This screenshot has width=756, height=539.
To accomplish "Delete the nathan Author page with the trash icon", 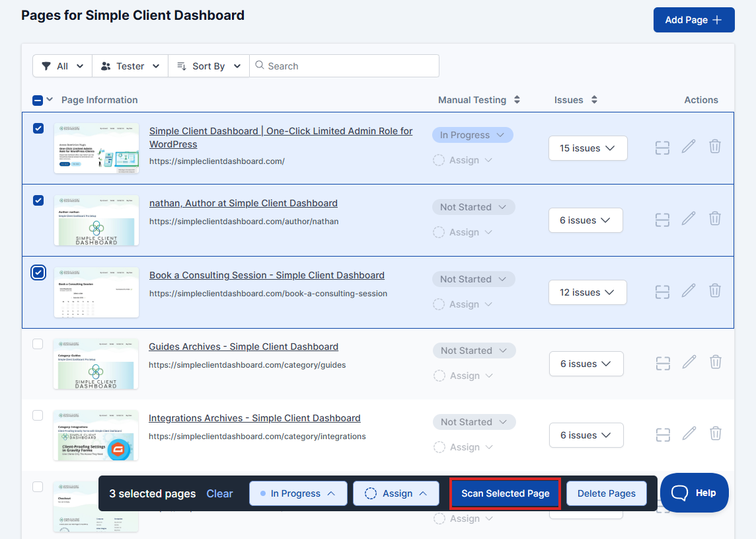I will (715, 218).
